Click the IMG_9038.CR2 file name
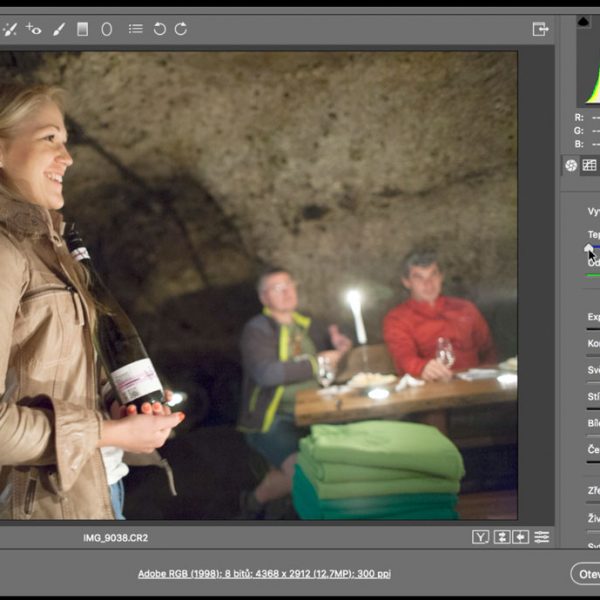 coord(116,538)
